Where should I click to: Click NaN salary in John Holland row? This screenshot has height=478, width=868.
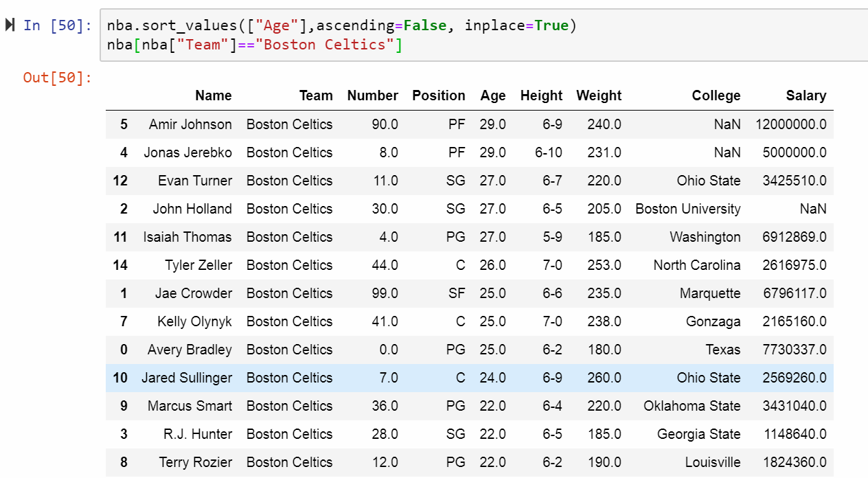(813, 209)
